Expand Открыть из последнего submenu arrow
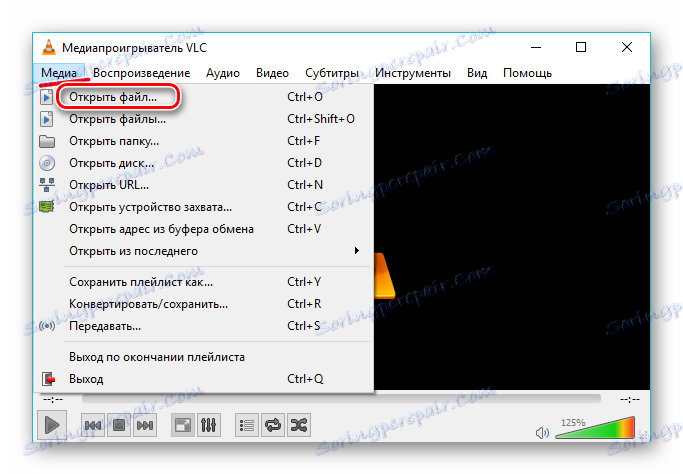 [x=357, y=251]
